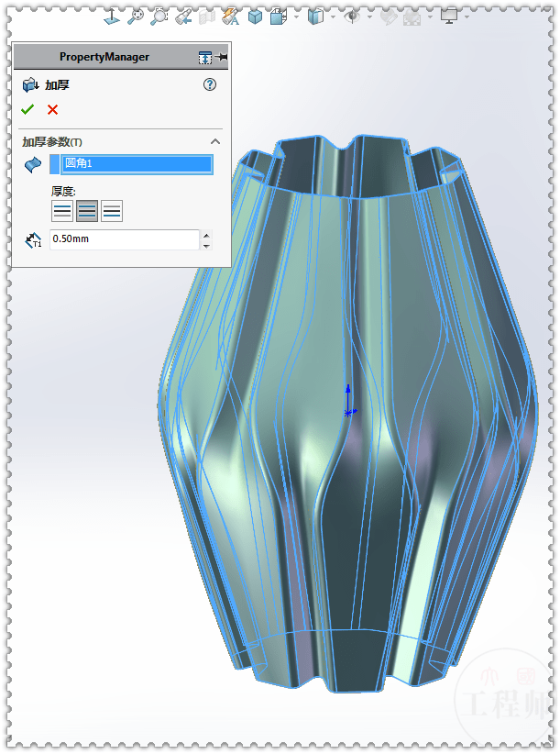Confirm the thicken with the green checkmark
This screenshot has width=560, height=754.
click(x=27, y=110)
